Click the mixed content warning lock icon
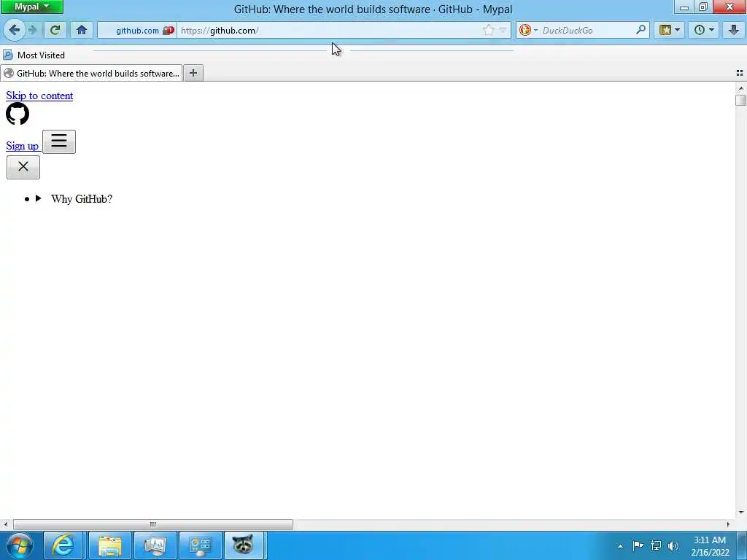 169,31
